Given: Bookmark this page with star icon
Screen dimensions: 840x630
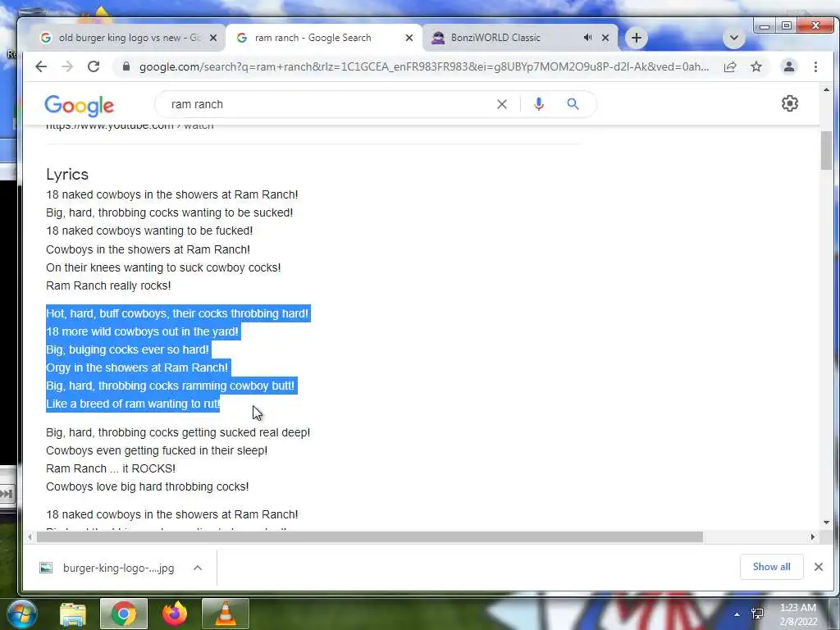Looking at the screenshot, I should (x=756, y=66).
